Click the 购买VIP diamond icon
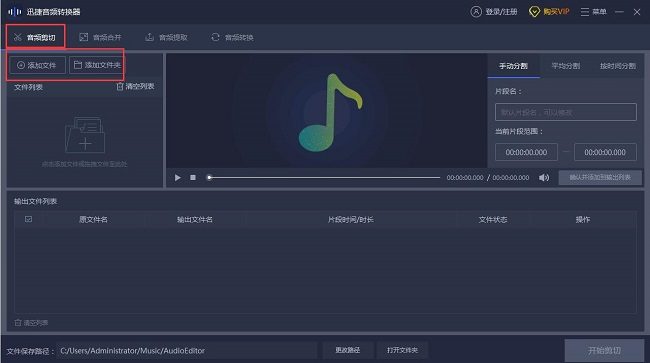Image resolution: width=650 pixels, height=363 pixels. (534, 12)
